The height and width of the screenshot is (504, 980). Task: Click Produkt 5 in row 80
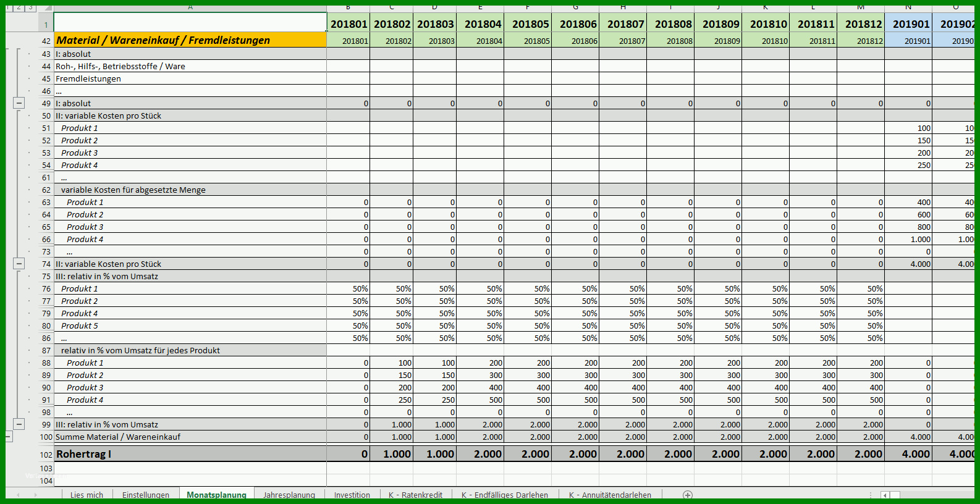(x=190, y=325)
